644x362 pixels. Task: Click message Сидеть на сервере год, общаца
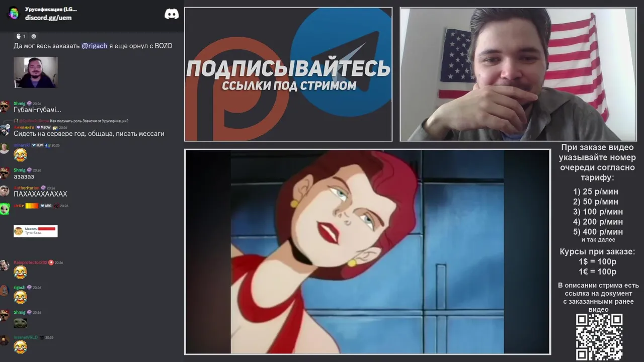click(x=89, y=134)
